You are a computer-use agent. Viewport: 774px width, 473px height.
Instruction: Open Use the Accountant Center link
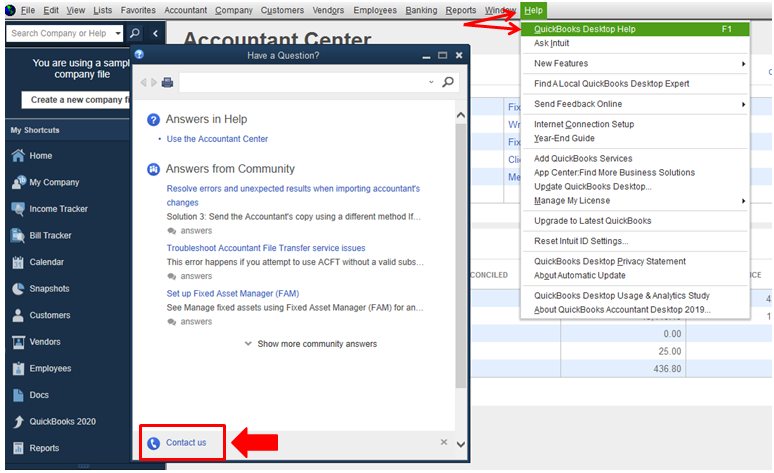217,139
